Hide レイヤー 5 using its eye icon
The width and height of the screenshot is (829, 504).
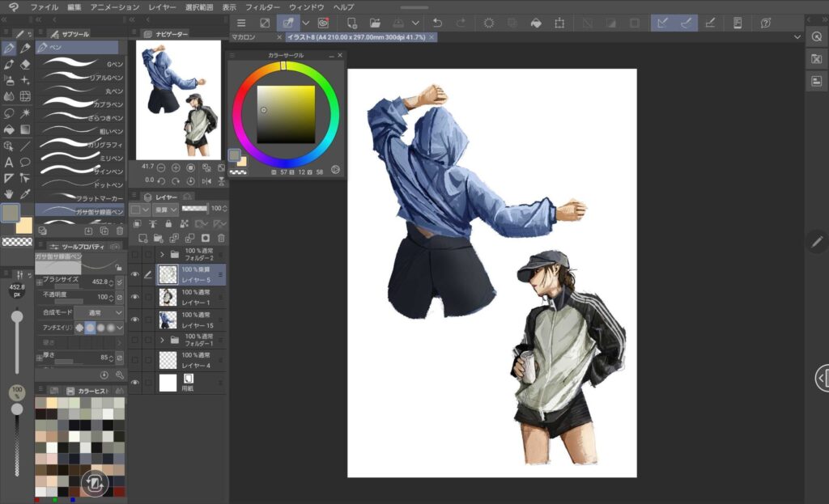(135, 274)
